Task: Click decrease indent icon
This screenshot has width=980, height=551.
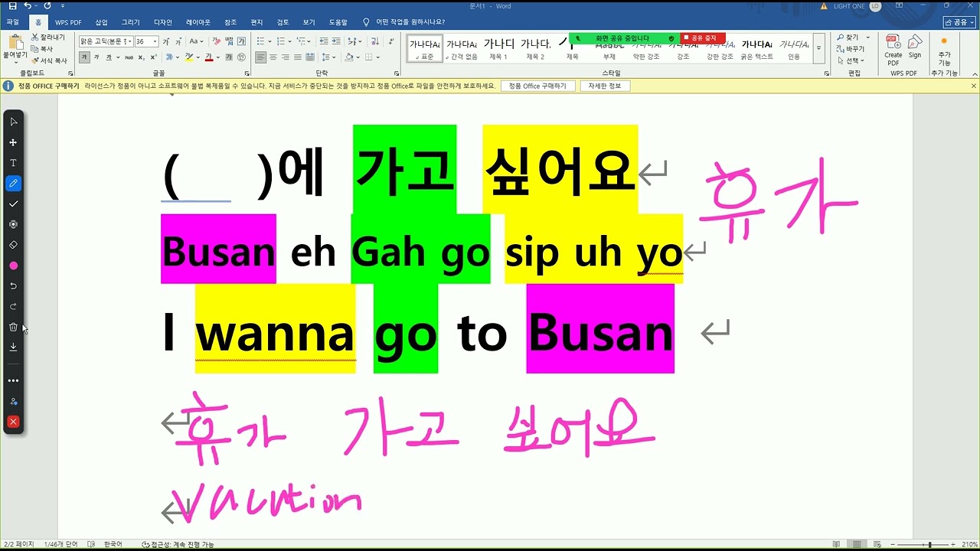Action: pyautogui.click(x=324, y=41)
